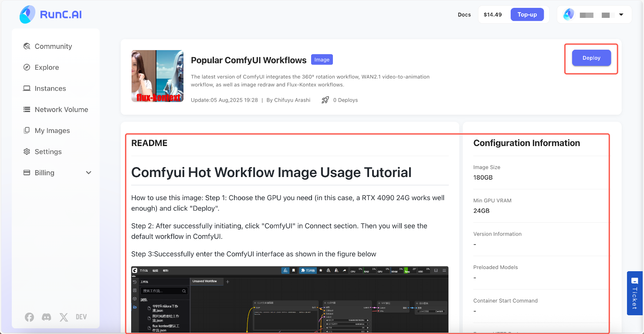This screenshot has width=644, height=334.
Task: Click the Deploy button
Action: (x=591, y=58)
